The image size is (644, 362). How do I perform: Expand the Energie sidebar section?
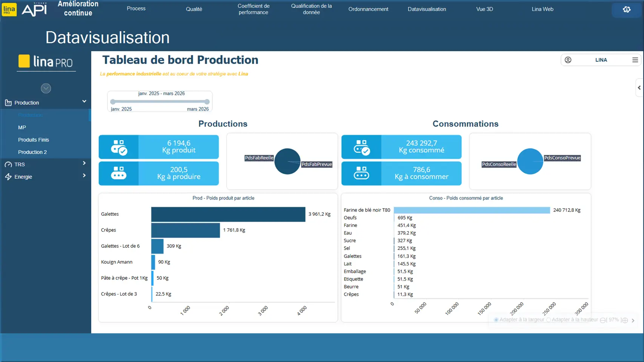click(x=84, y=176)
